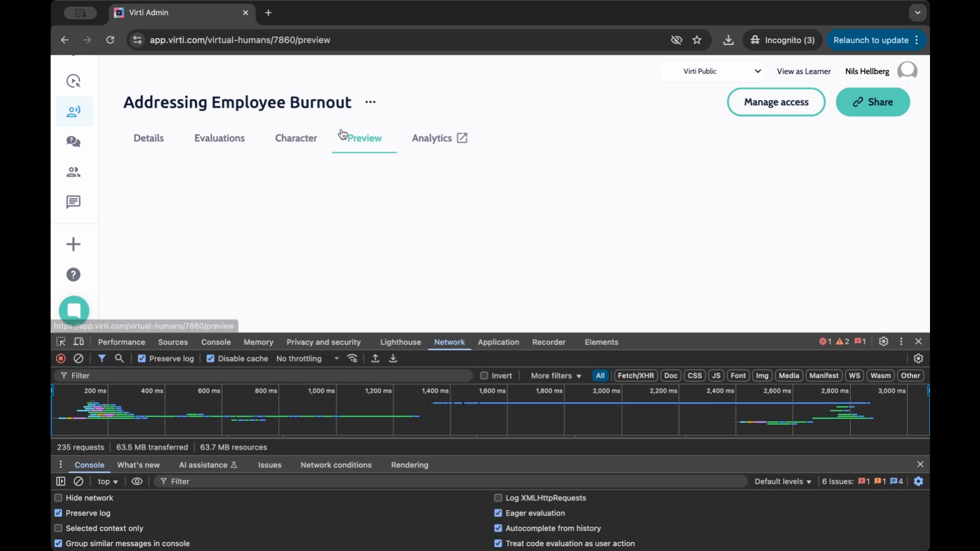Switch to the Evaluations tab
The height and width of the screenshot is (551, 980).
(219, 138)
